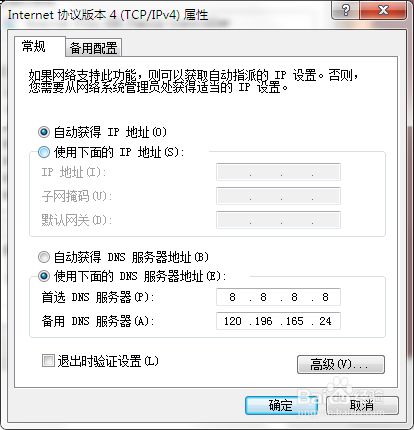
Task: Click the 默认网关 input field
Action: pos(278,220)
